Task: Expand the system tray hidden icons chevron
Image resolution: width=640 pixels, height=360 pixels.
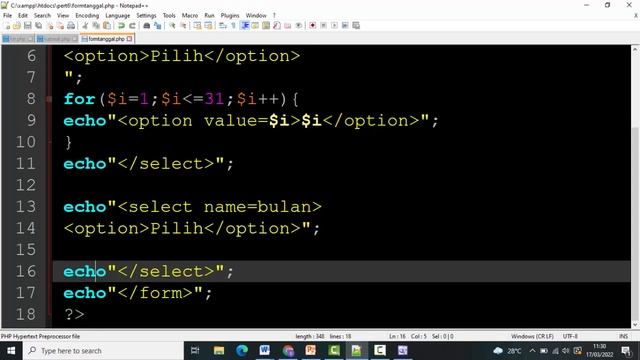Action: click(x=532, y=351)
